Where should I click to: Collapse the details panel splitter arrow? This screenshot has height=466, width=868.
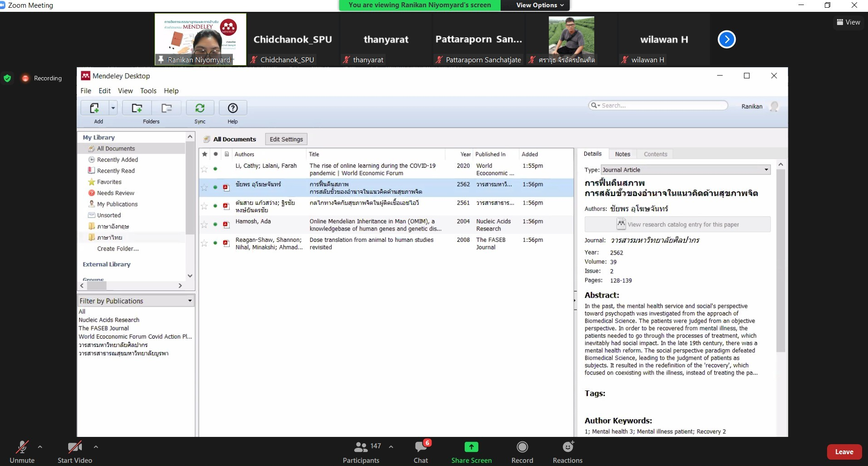pos(575,301)
